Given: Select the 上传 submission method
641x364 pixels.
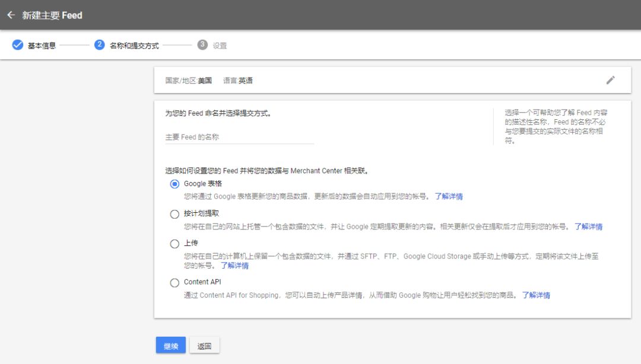Looking at the screenshot, I should (174, 244).
